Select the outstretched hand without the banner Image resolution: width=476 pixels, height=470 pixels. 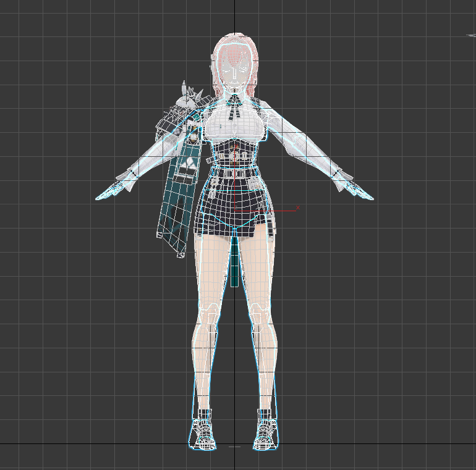coord(360,191)
